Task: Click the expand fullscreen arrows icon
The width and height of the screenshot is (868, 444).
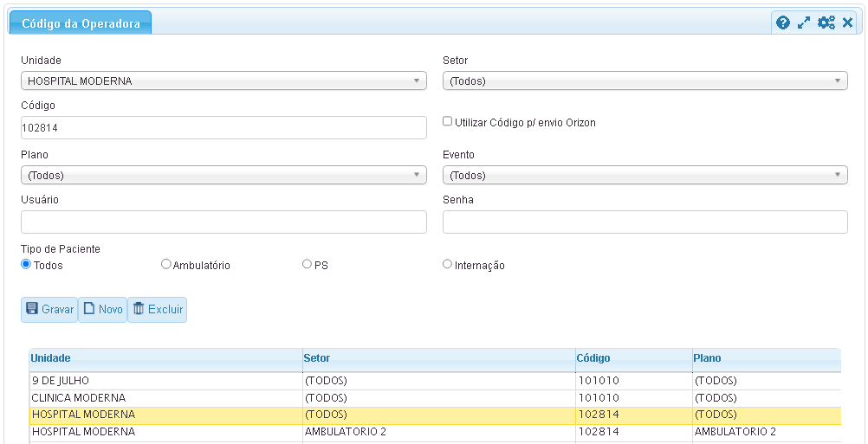Action: point(804,23)
